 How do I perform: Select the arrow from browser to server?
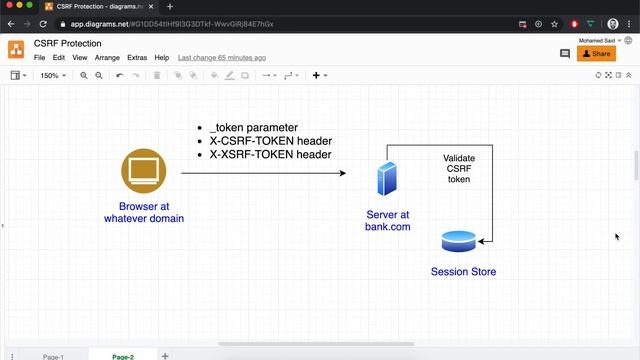click(263, 173)
